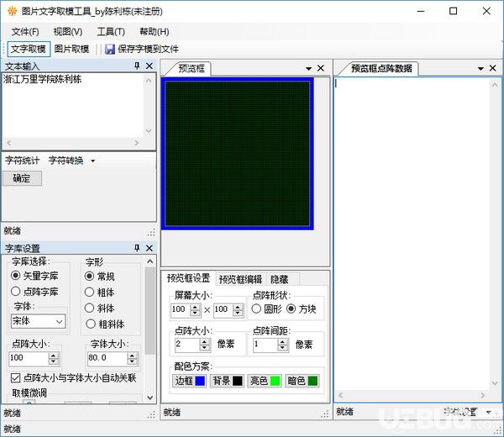Open the 预览框点阵数据 panel dropdown arrow

tap(480, 69)
